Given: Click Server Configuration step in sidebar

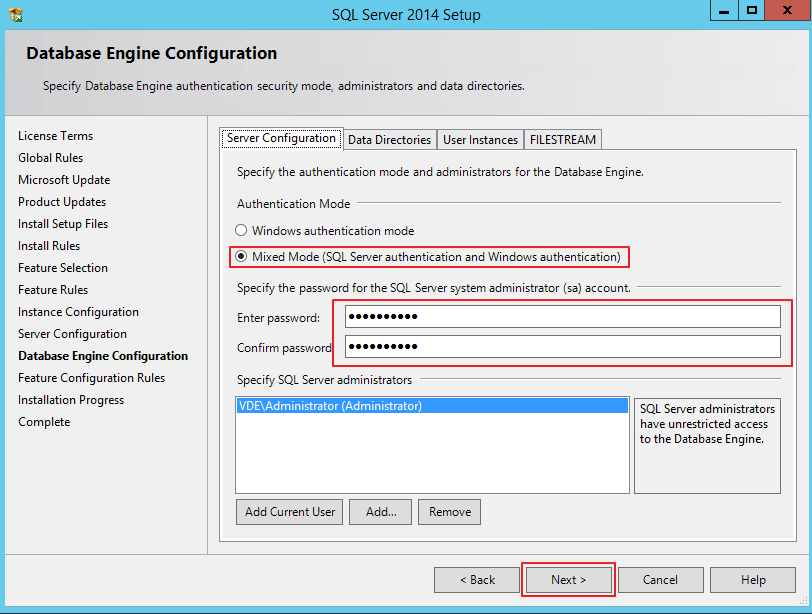Looking at the screenshot, I should point(72,334).
